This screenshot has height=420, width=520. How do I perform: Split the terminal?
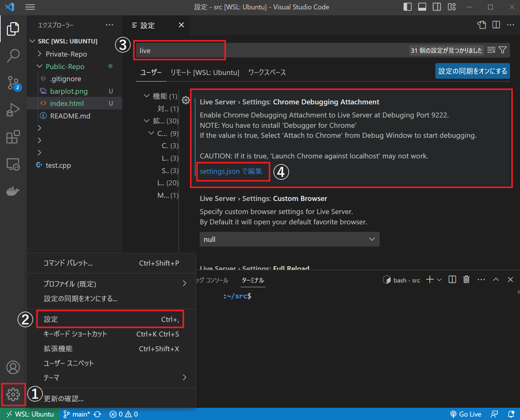[452, 279]
